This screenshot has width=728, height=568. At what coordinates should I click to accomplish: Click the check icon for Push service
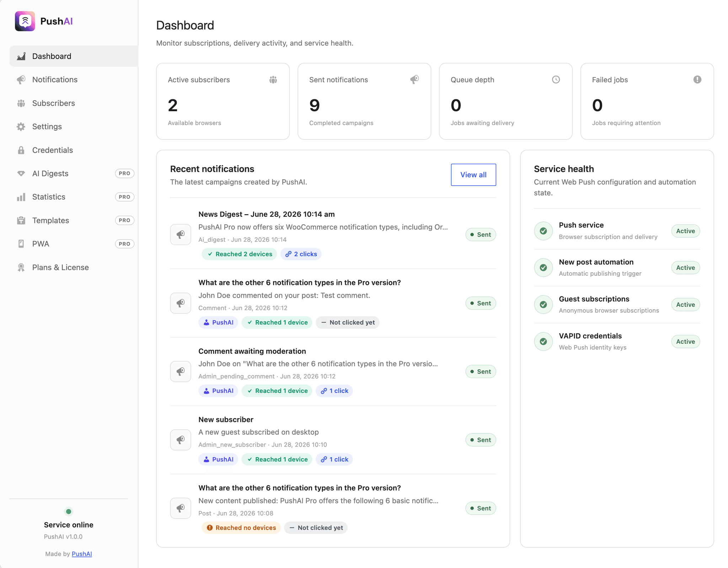544,231
